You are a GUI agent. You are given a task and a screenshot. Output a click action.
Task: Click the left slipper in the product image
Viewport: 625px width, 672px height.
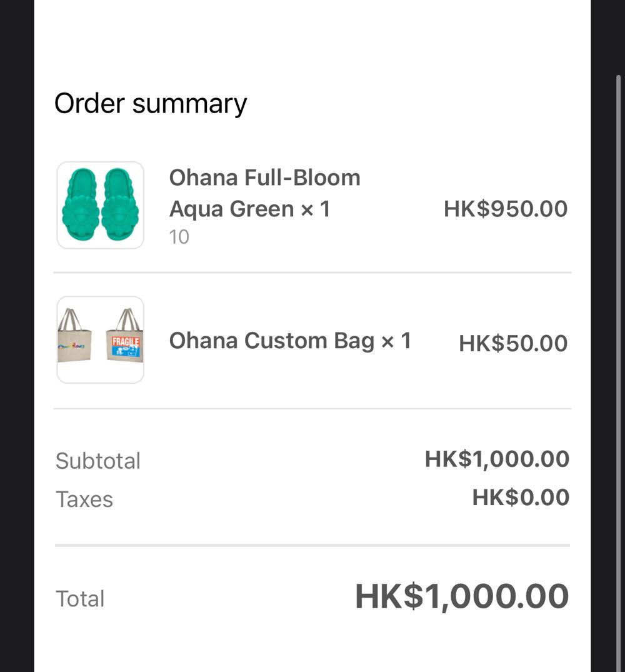pyautogui.click(x=79, y=205)
